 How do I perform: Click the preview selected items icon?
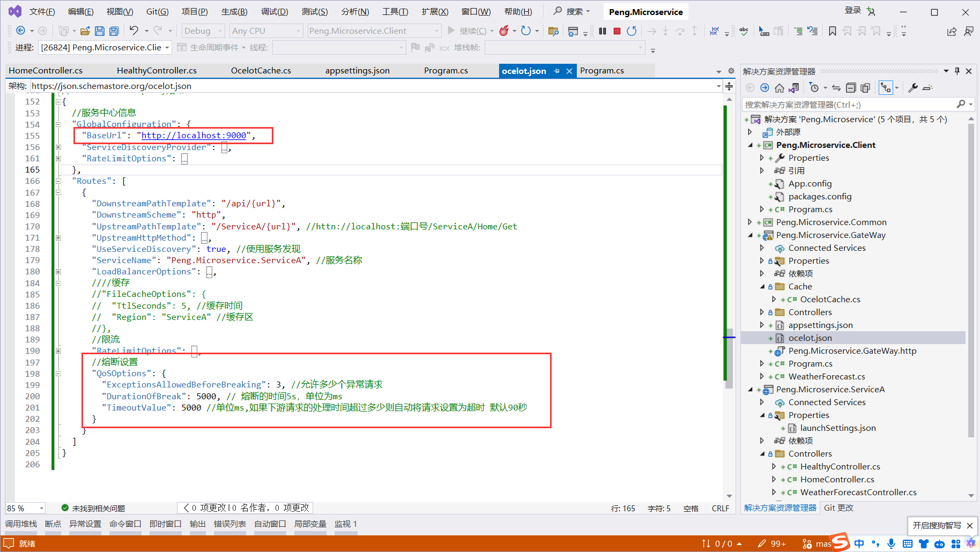928,88
